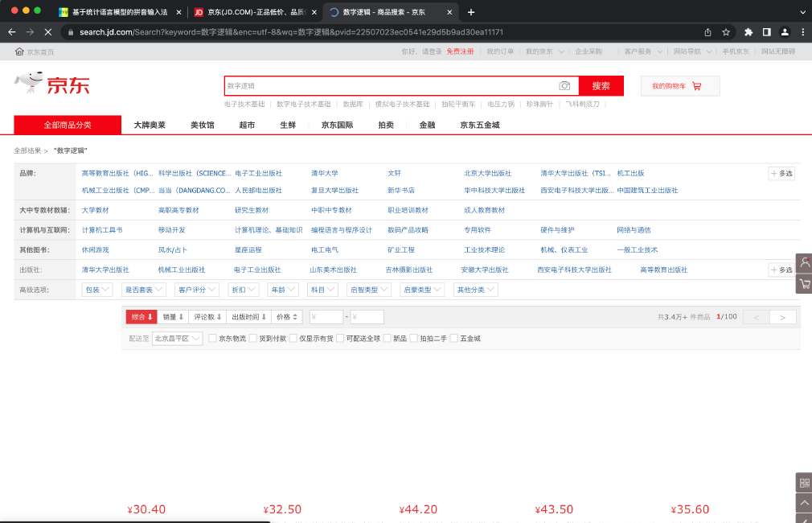Tick the 仅显示有货 checkbox
The image size is (812, 523).
(293, 339)
